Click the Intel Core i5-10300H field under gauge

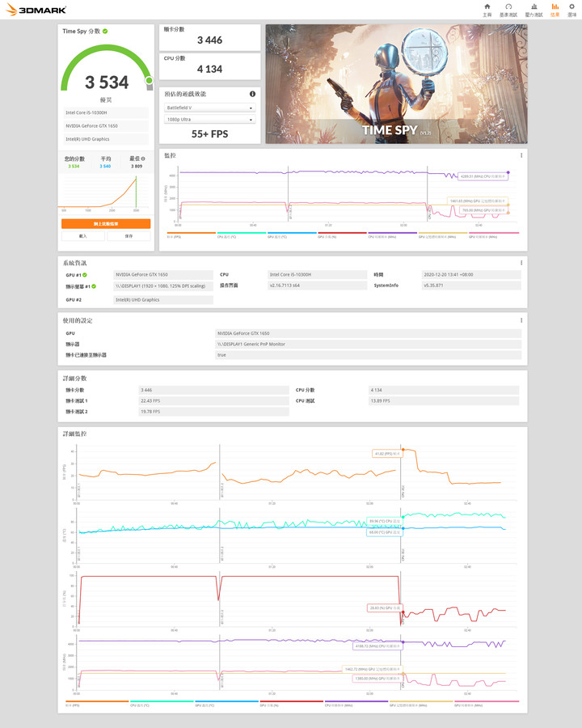point(106,112)
